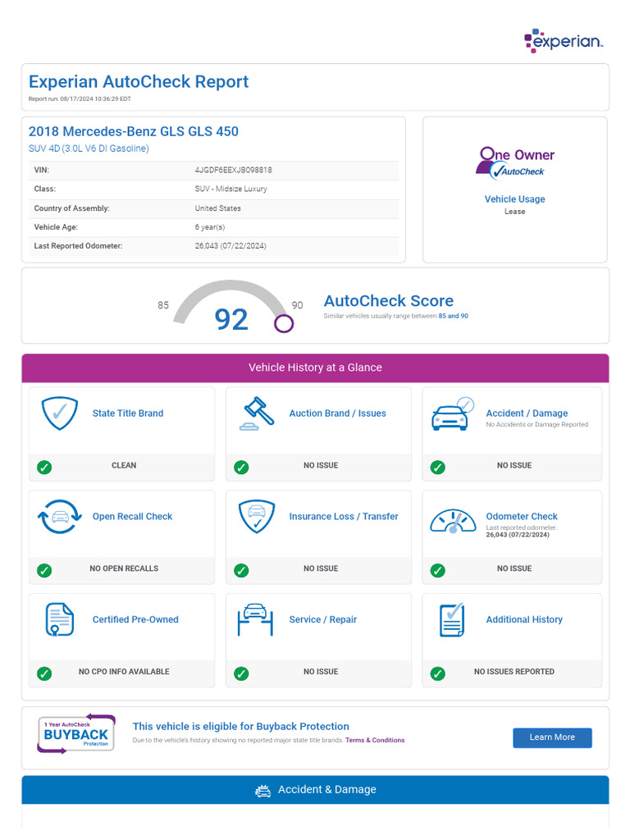Click the Buyback Protection eligibility heading
Image resolution: width=630 pixels, height=840 pixels.
pos(241,727)
